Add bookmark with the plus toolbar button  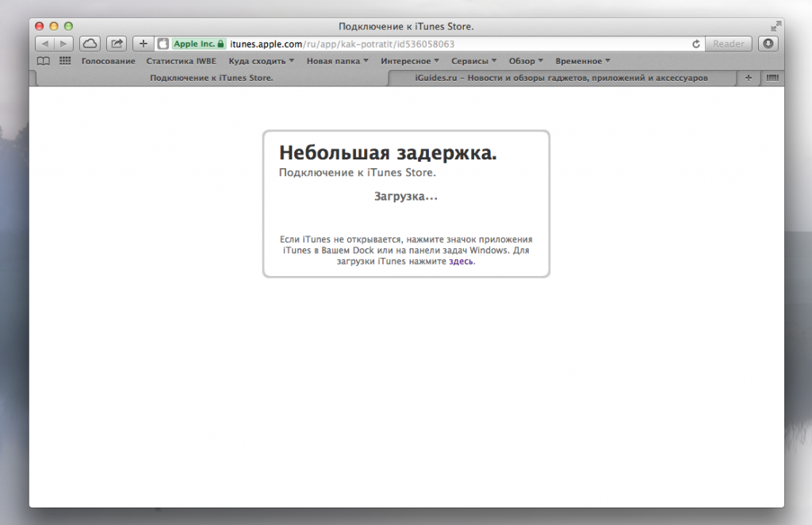144,44
